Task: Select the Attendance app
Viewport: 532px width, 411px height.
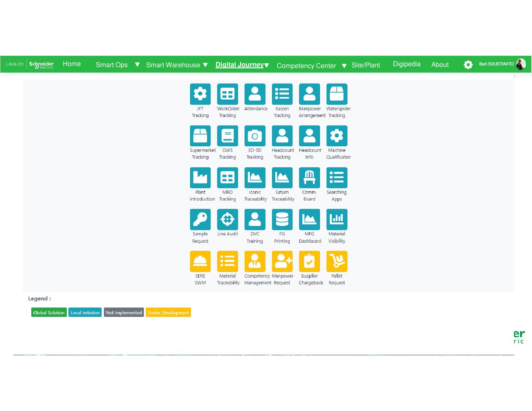Action: [255, 94]
